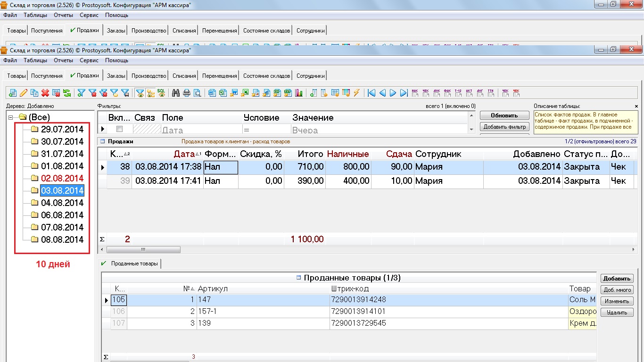Click the TXT export icon
The width and height of the screenshot is (644, 362).
pyautogui.click(x=288, y=93)
